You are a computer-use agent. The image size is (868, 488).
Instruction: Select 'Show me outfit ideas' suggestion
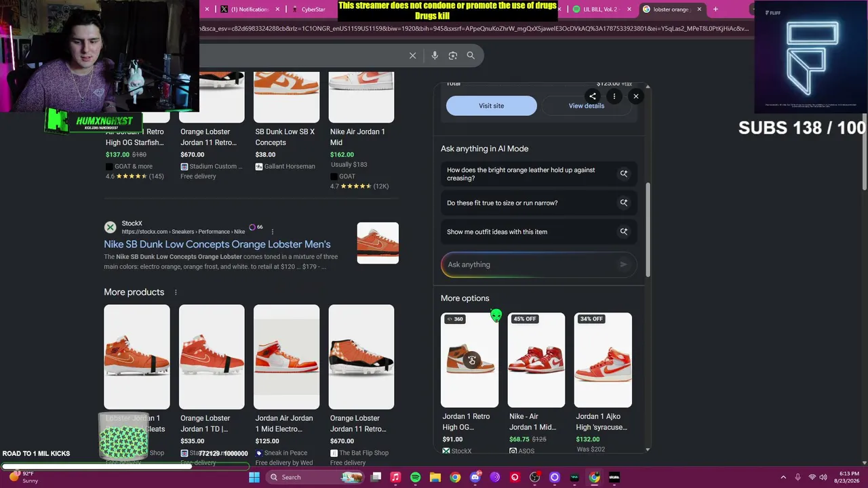coord(539,232)
